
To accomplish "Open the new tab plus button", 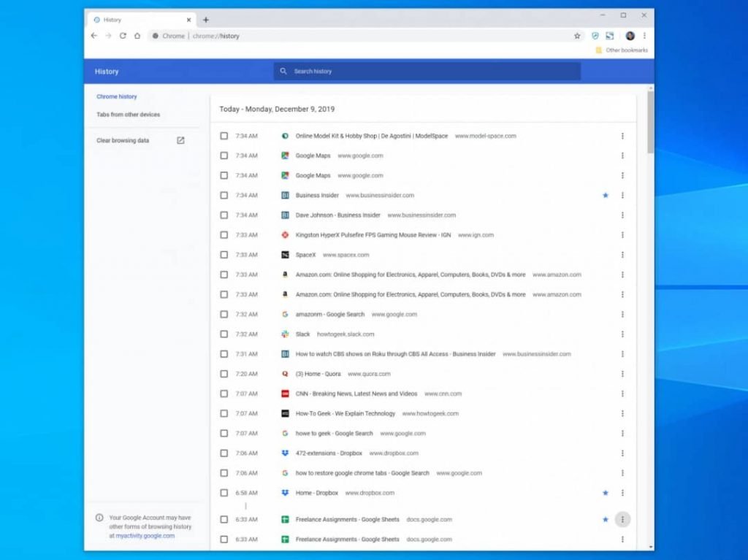I will point(205,20).
